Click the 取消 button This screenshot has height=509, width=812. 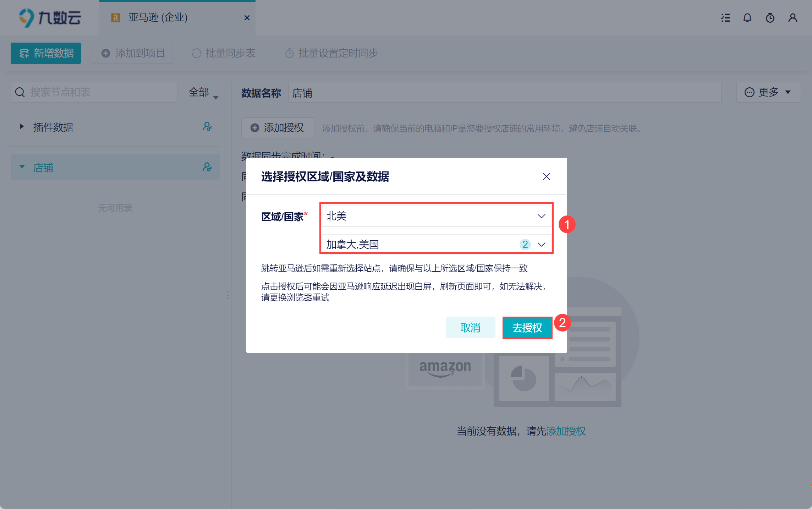coord(470,328)
